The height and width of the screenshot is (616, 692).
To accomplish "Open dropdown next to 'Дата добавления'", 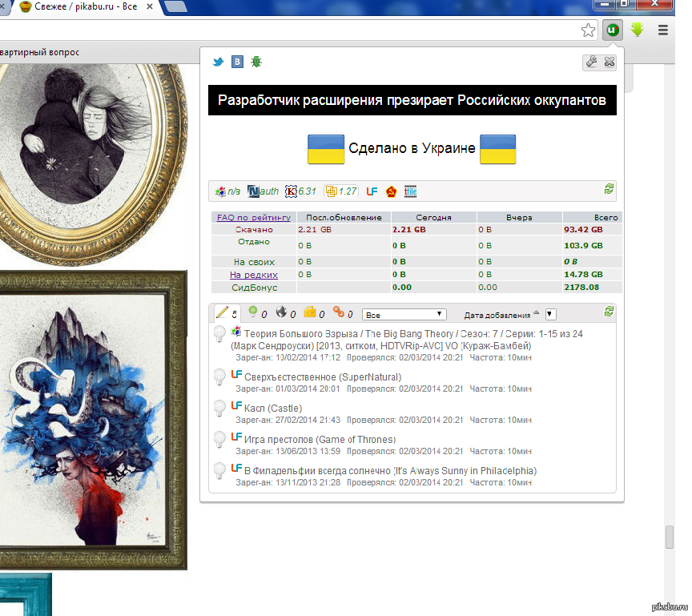I will click(x=550, y=315).
